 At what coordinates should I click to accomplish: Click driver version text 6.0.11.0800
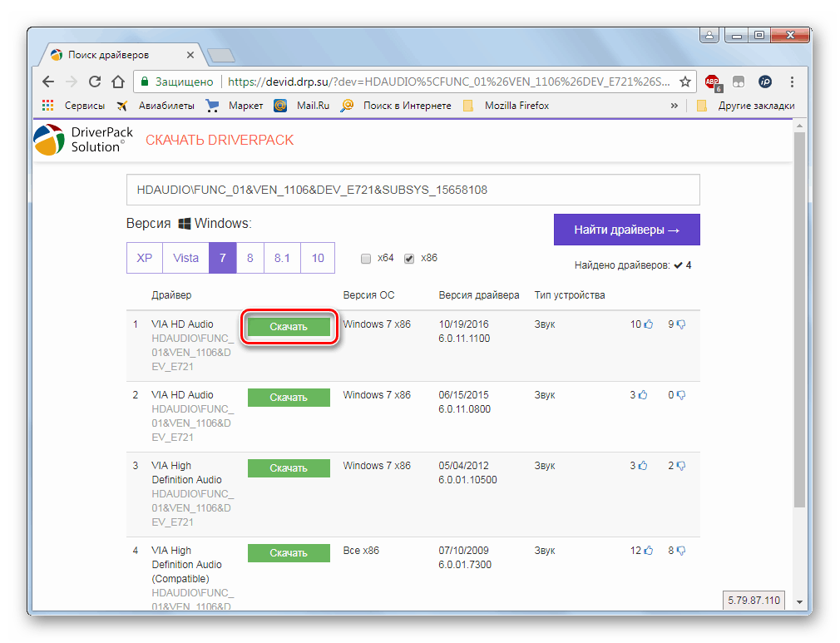click(x=464, y=408)
